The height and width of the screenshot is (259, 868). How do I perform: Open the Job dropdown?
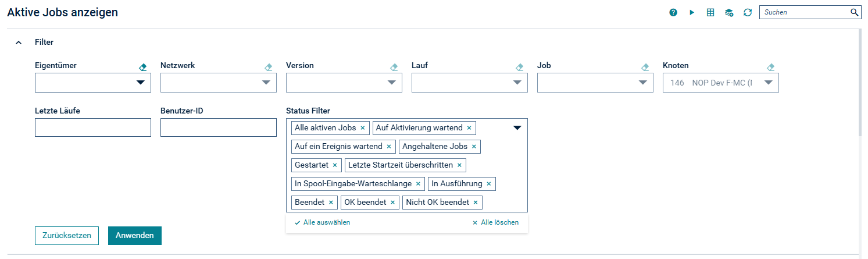click(642, 83)
